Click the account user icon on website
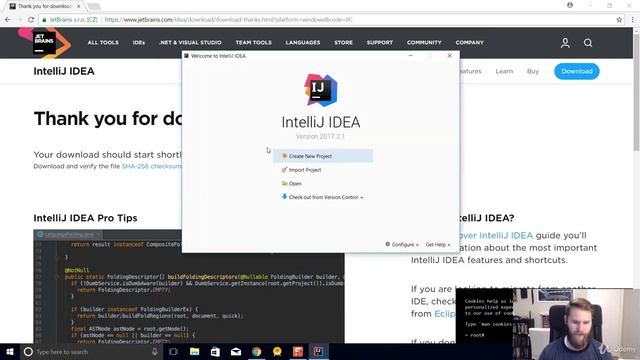 [x=565, y=43]
